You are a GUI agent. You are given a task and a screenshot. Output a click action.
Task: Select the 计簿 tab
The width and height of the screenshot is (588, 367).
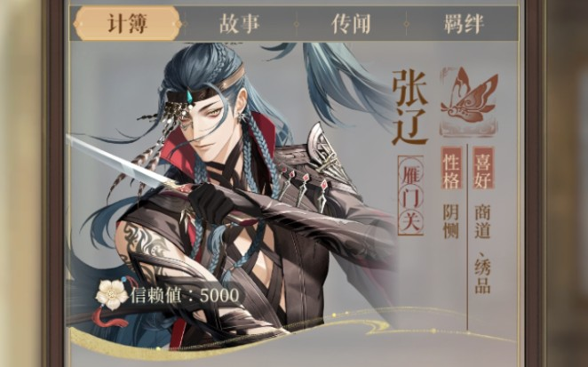click(128, 24)
